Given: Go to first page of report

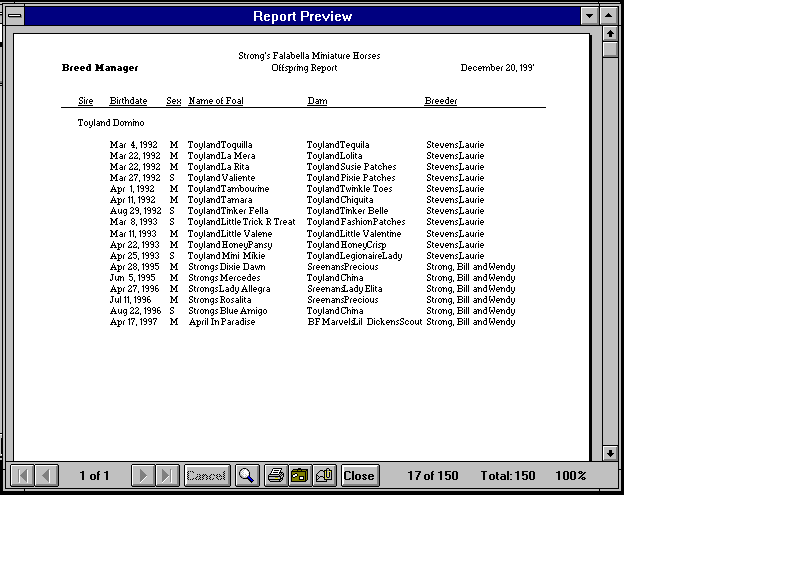Looking at the screenshot, I should point(22,476).
